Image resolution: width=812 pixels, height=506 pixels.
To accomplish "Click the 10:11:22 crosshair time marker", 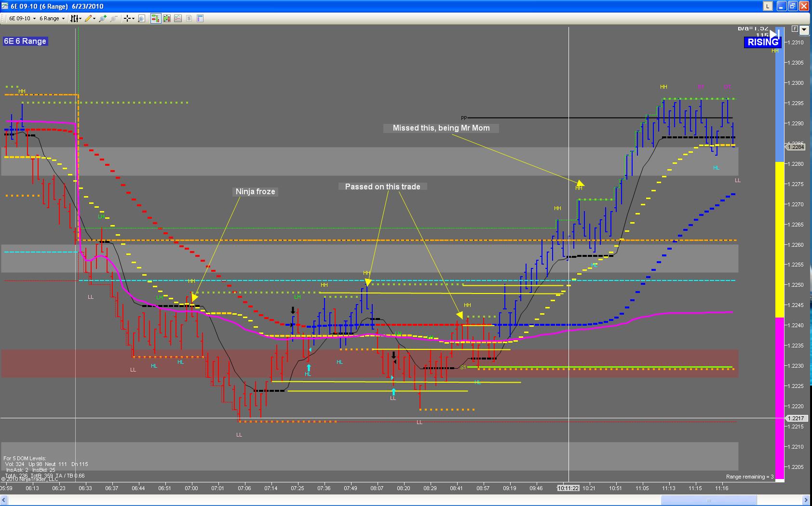I will pos(568,488).
